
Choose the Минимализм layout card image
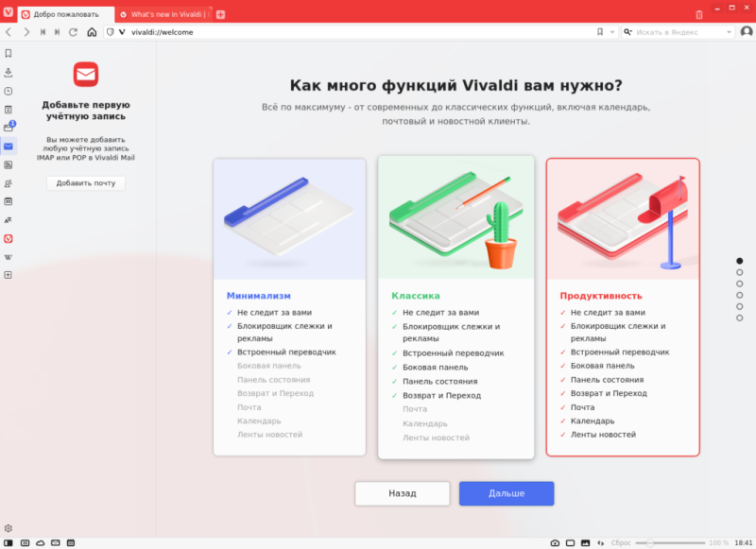click(289, 219)
